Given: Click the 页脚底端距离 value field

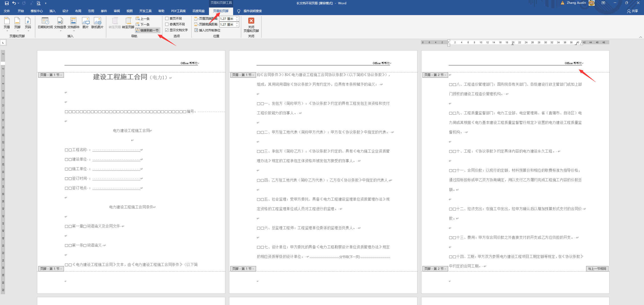Looking at the screenshot, I should pos(227,24).
